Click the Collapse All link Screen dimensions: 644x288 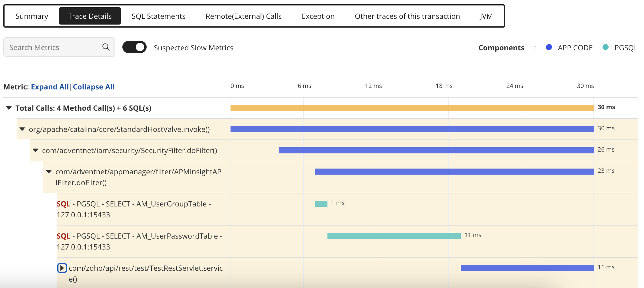click(94, 87)
